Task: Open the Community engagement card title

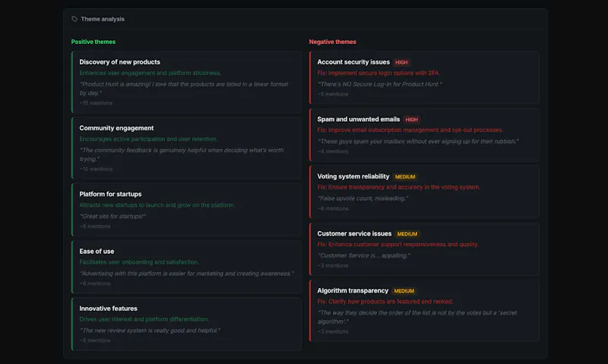Action: pyautogui.click(x=116, y=128)
